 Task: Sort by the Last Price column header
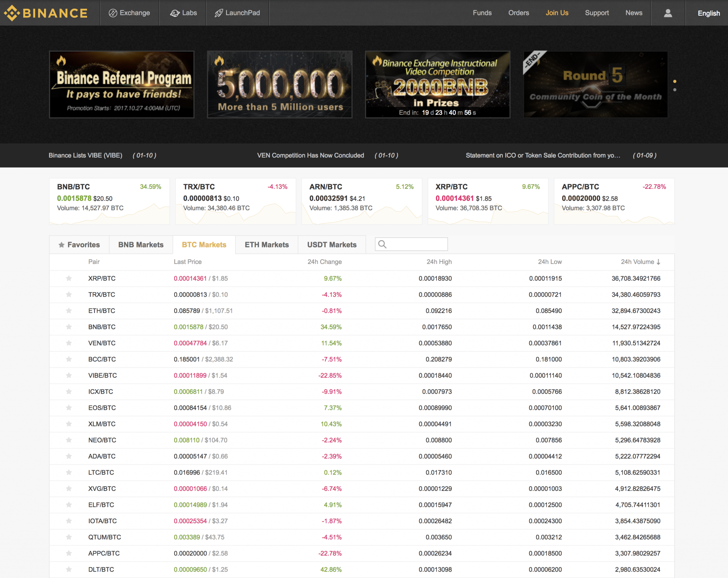[188, 262]
